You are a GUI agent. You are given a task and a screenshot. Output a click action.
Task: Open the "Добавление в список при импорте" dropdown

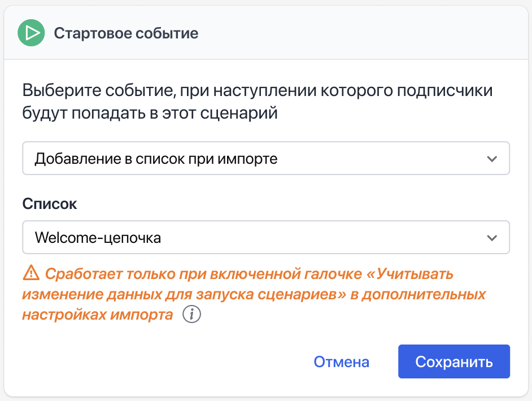(265, 159)
